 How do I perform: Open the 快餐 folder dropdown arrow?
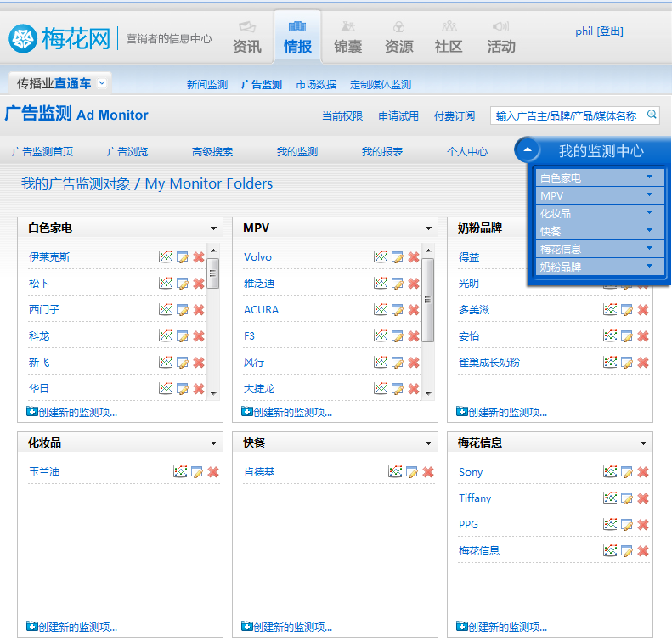click(x=428, y=443)
